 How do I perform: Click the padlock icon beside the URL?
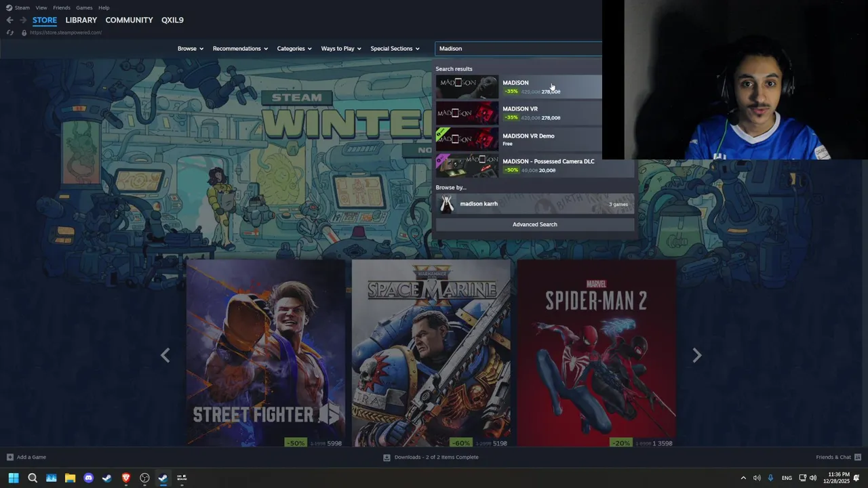pos(24,33)
